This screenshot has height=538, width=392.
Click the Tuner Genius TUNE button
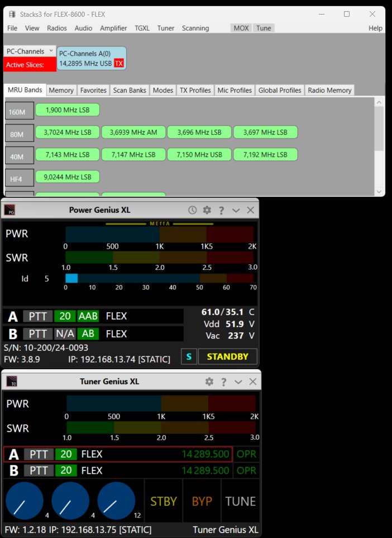coord(241,501)
